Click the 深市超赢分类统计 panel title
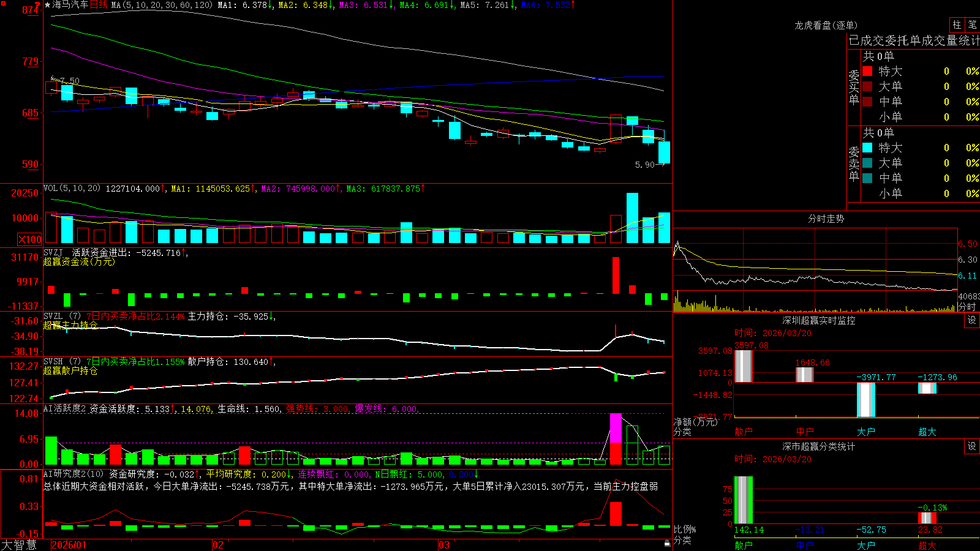Image resolution: width=980 pixels, height=551 pixels. (x=818, y=446)
